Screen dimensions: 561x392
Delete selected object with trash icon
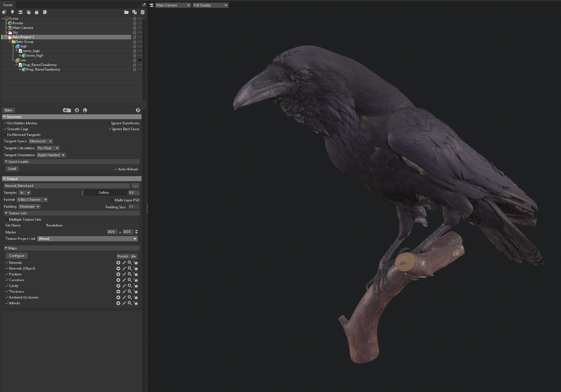pos(143,12)
